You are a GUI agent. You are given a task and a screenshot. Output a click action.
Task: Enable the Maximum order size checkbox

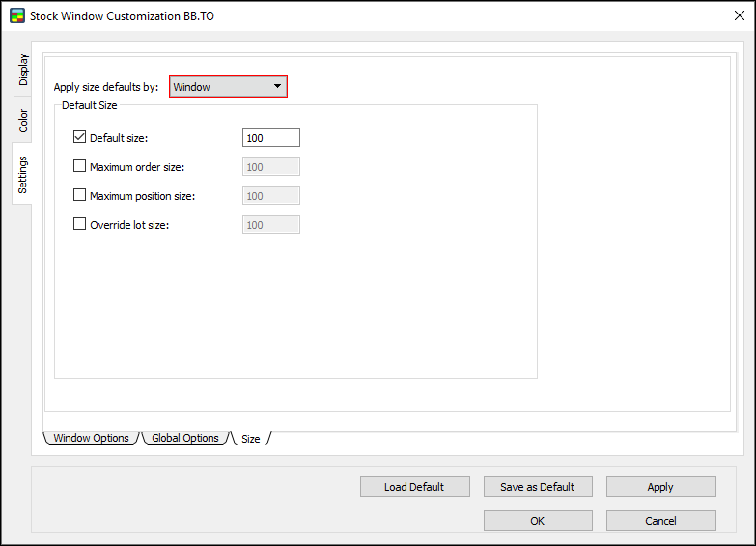pos(80,167)
